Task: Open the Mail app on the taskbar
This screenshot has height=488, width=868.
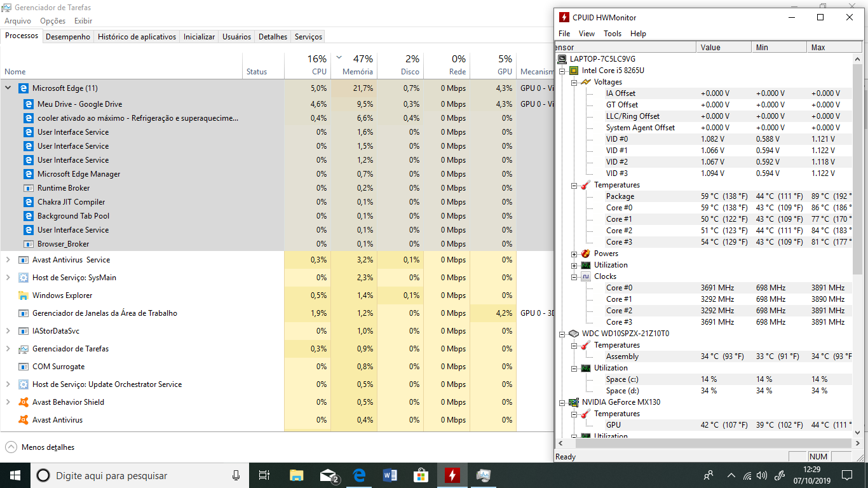Action: (x=328, y=475)
